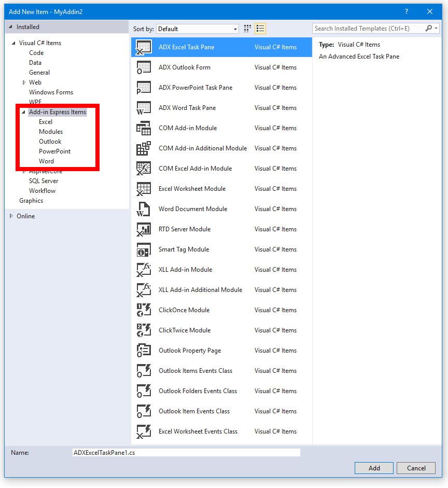Select the Excel subcategory
This screenshot has width=448, height=488.
[x=46, y=122]
